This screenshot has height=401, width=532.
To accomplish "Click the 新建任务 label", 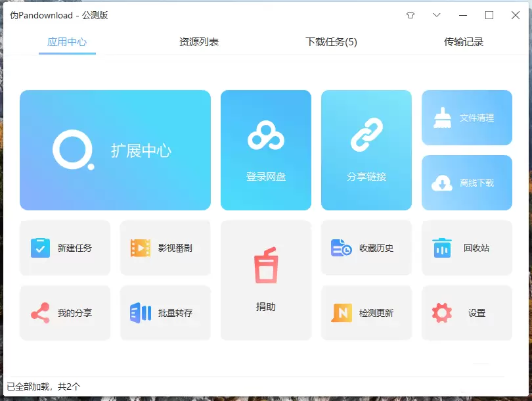I will (75, 248).
